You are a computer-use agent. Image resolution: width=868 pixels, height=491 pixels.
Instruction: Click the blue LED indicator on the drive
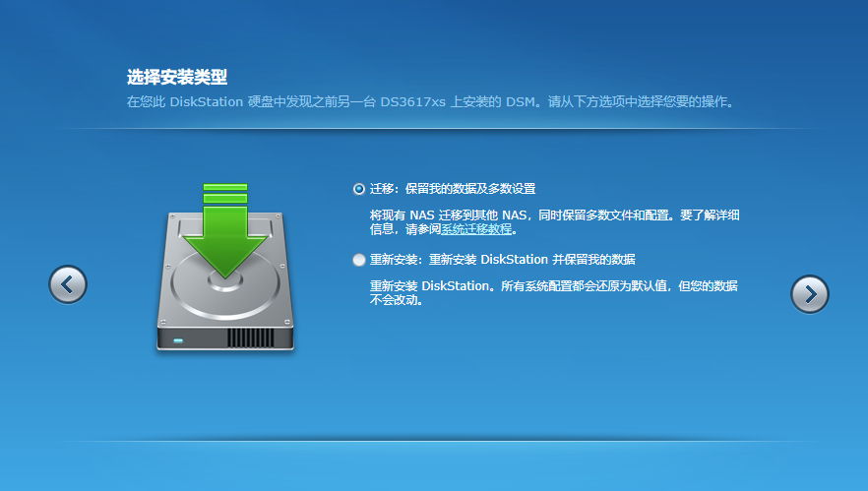click(178, 340)
